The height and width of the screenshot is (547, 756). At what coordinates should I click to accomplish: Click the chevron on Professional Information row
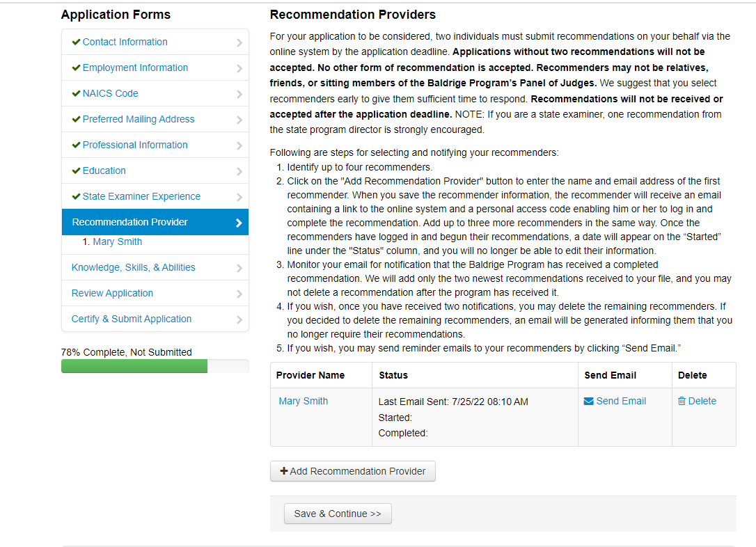pos(239,145)
